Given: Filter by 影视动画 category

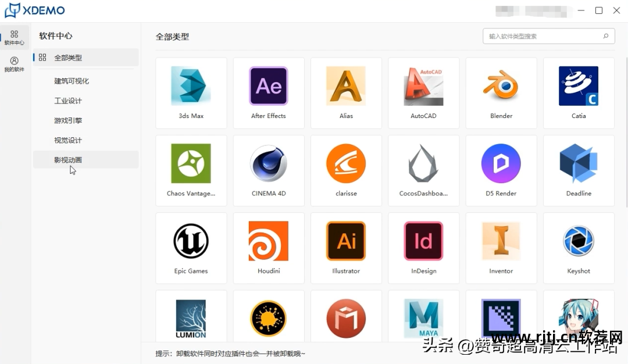Looking at the screenshot, I should pos(85,160).
